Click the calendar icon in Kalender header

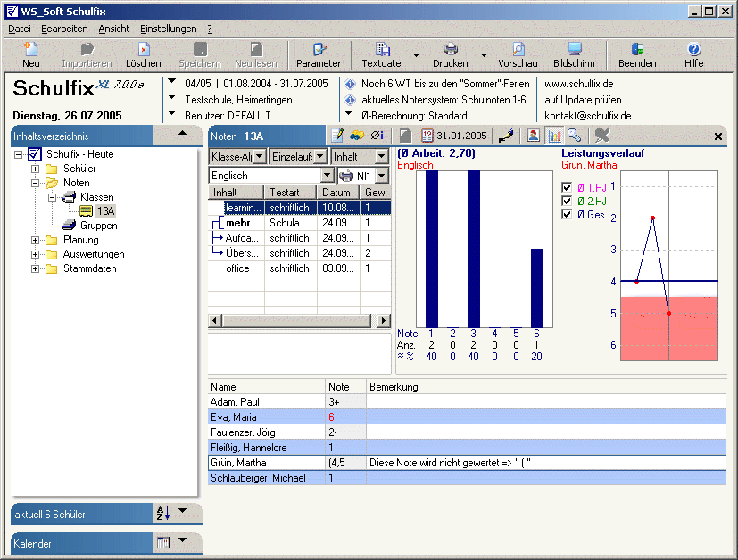[x=162, y=542]
